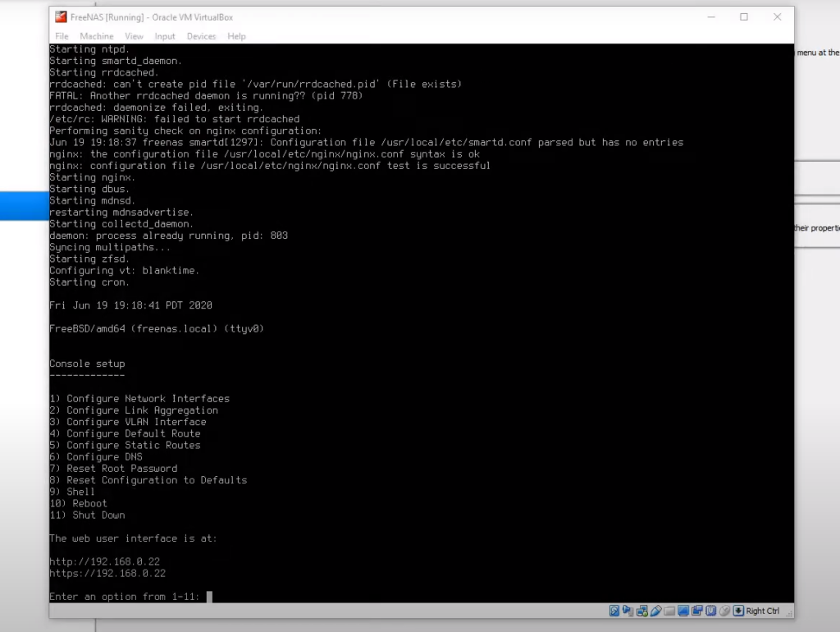This screenshot has height=632, width=840.
Task: Open the Devices menu
Action: 201,36
